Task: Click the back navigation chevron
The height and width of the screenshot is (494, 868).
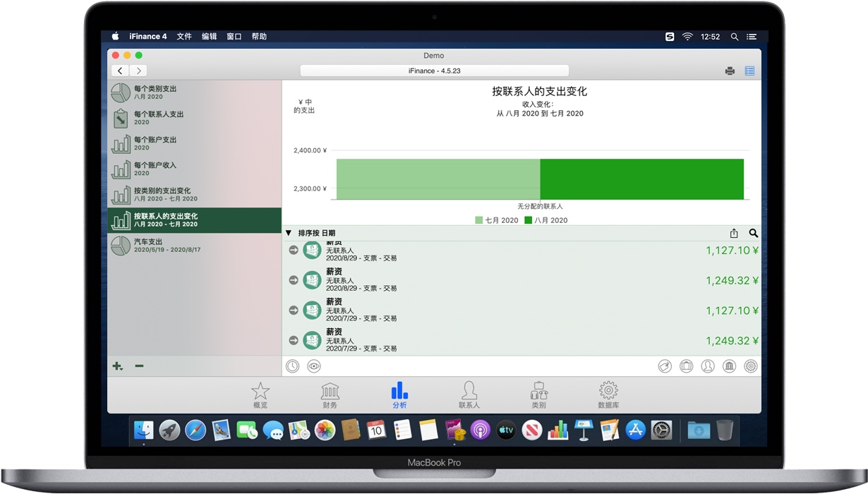Action: (x=119, y=71)
